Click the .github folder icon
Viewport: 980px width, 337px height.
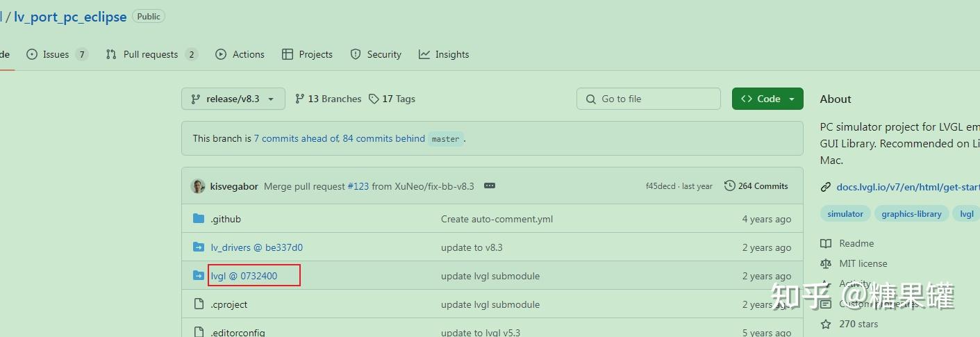[199, 219]
